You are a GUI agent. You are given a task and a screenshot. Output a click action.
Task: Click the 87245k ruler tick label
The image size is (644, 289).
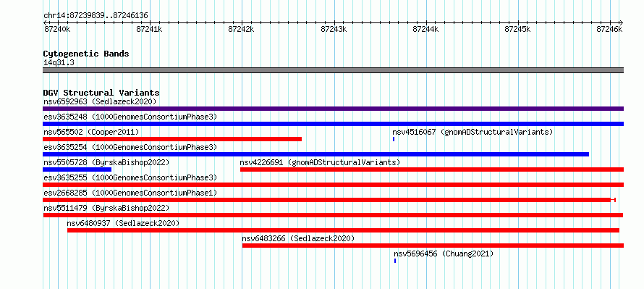[517, 29]
